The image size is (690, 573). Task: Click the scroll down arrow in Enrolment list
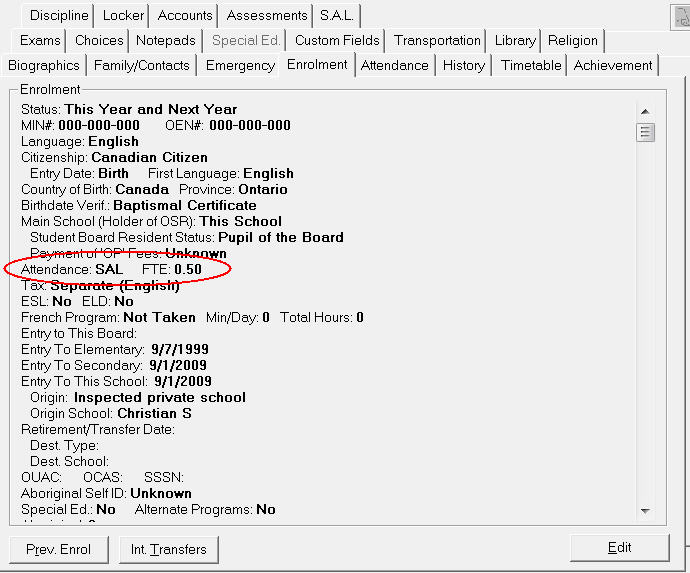(645, 511)
